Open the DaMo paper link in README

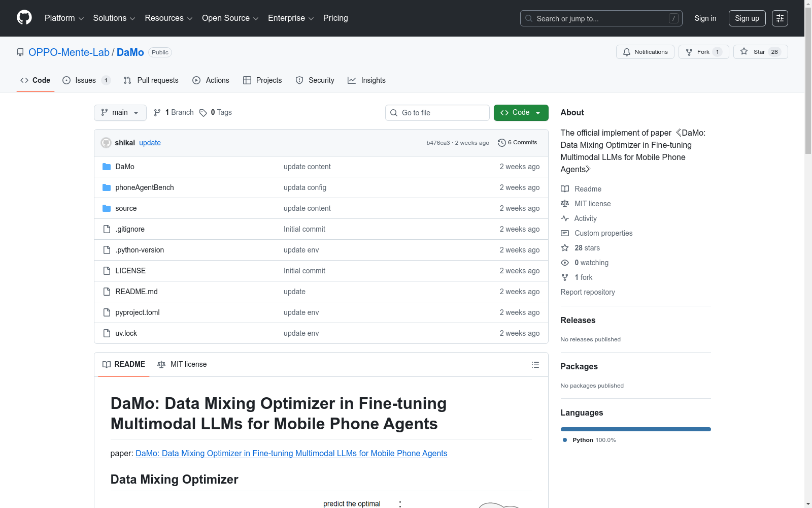291,453
